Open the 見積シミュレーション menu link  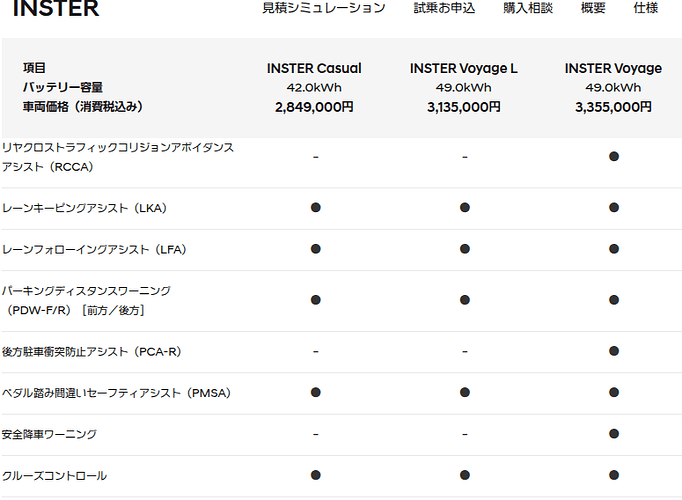[324, 8]
